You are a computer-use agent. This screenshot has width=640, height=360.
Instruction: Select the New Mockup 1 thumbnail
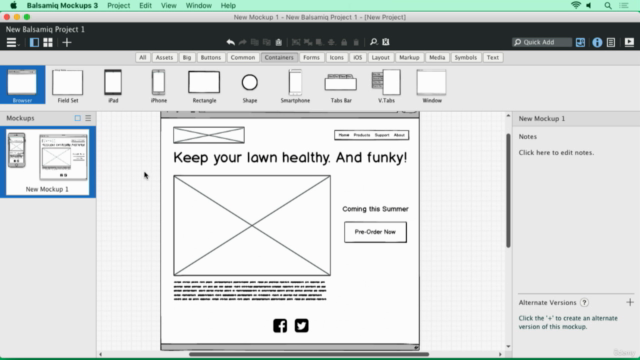point(47,162)
